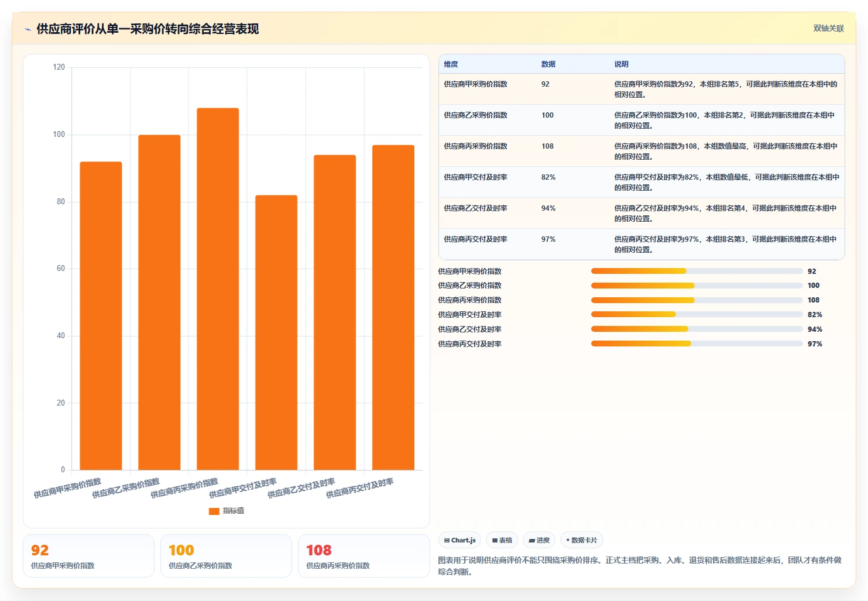Click the x-axis label 供应商丙交付及时率

tap(360, 488)
